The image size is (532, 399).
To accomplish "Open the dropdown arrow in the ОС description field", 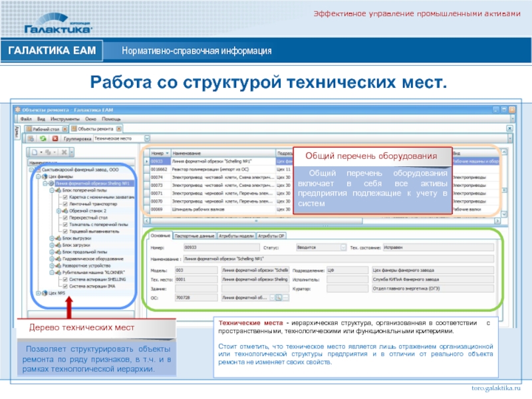I will coord(272,297).
